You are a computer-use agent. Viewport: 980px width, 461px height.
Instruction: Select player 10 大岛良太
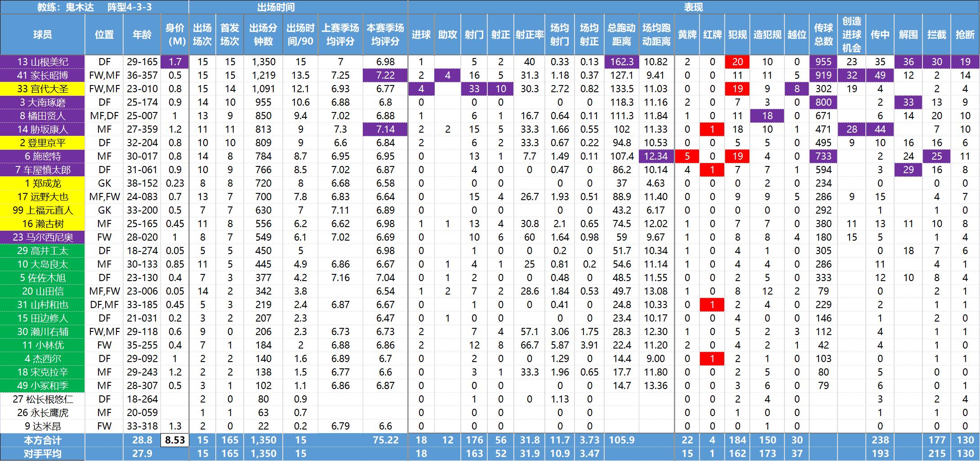point(43,264)
